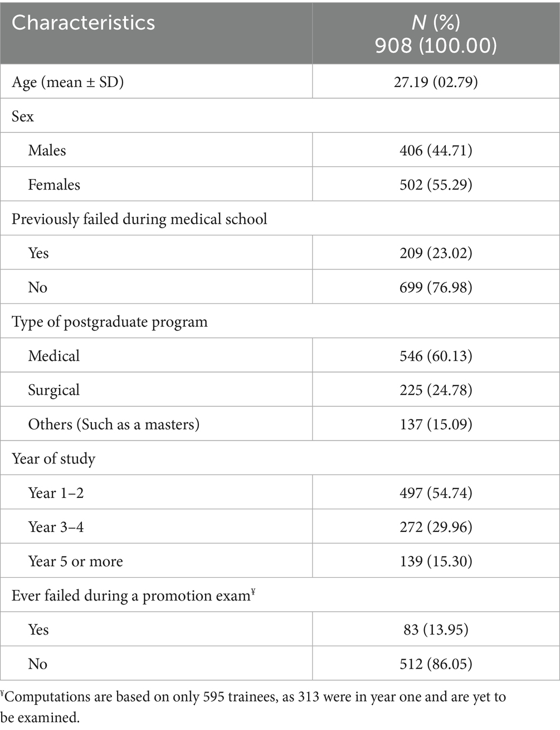Click the 699 (76.98) value cell
This screenshot has width=560, height=730.
(436, 287)
